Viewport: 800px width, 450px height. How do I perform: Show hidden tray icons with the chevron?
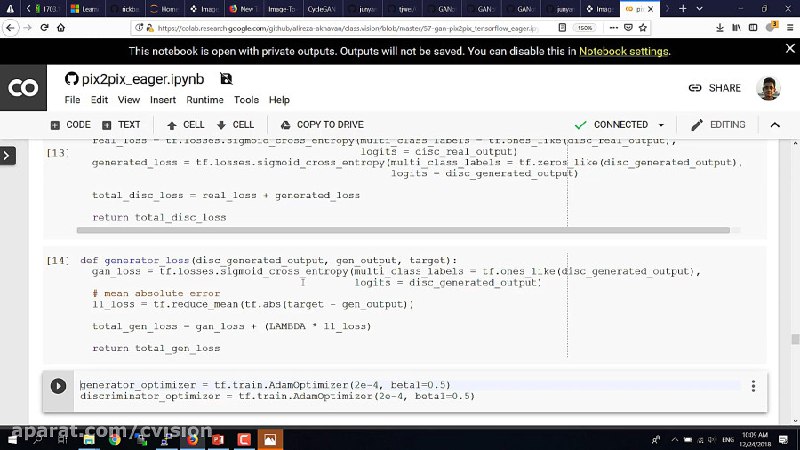[x=674, y=439]
